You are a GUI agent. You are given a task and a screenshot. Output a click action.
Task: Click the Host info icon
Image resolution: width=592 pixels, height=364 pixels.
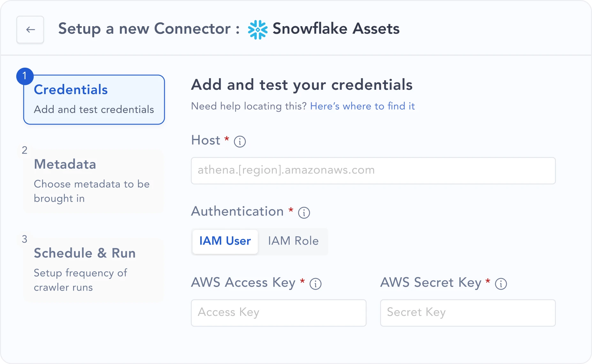pyautogui.click(x=240, y=141)
